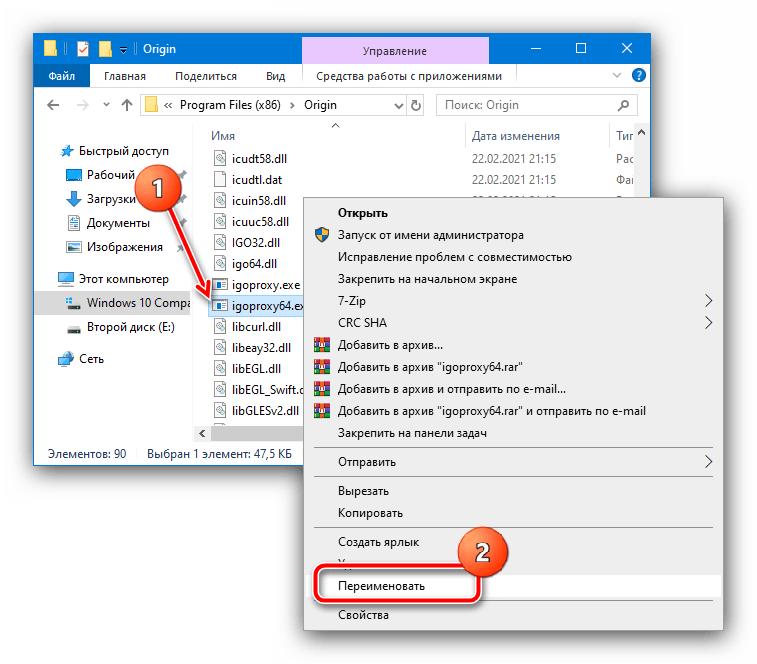Select file igoproxy.exe

pyautogui.click(x=256, y=285)
